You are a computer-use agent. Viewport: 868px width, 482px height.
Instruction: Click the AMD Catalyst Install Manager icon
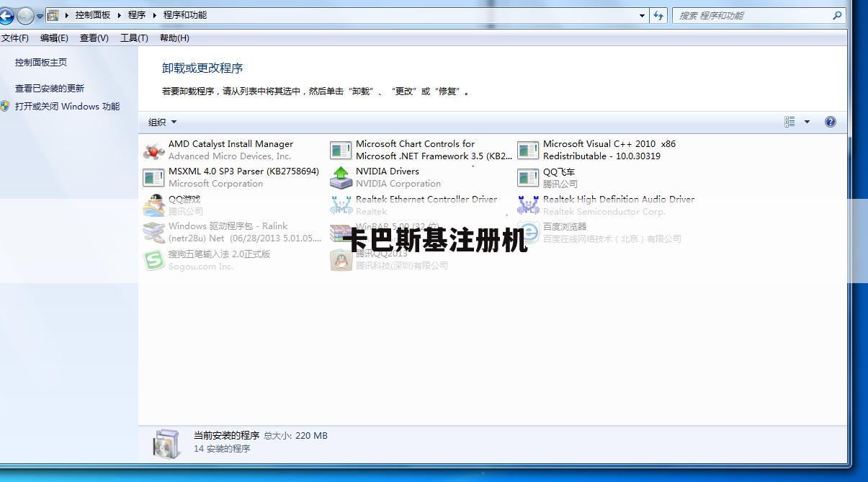pyautogui.click(x=153, y=150)
